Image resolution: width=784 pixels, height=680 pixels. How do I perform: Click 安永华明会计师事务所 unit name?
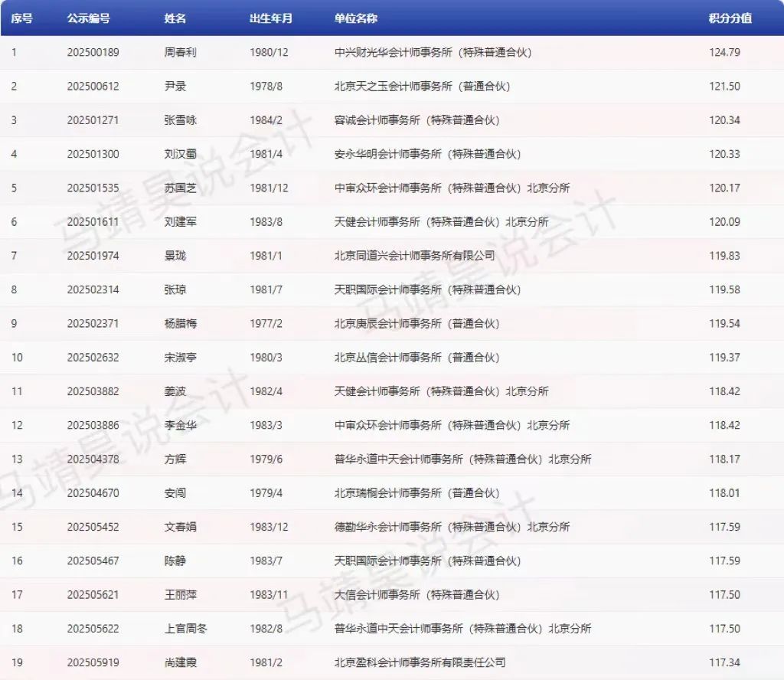click(x=427, y=154)
